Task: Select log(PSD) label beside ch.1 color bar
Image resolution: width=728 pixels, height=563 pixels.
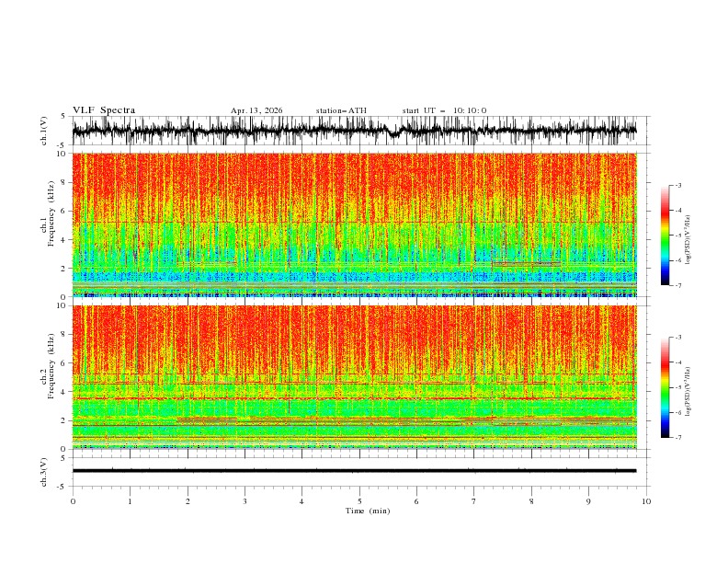Action: pyautogui.click(x=688, y=240)
